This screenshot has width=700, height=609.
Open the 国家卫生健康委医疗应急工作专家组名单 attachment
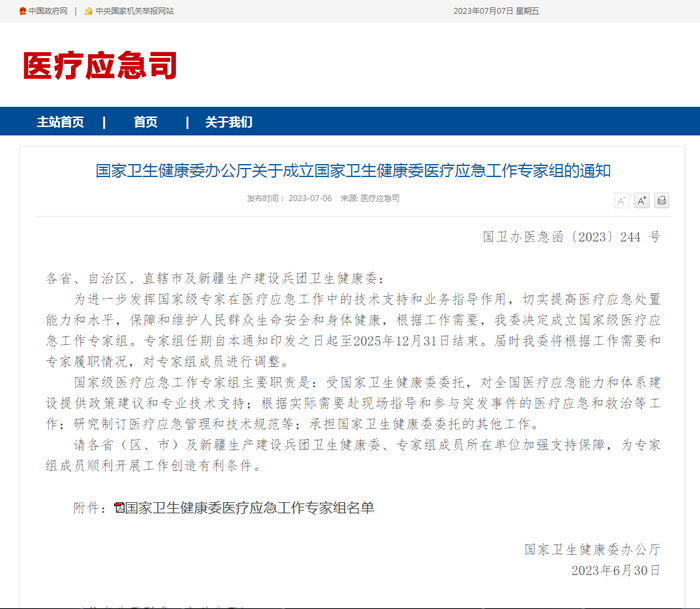[249, 508]
